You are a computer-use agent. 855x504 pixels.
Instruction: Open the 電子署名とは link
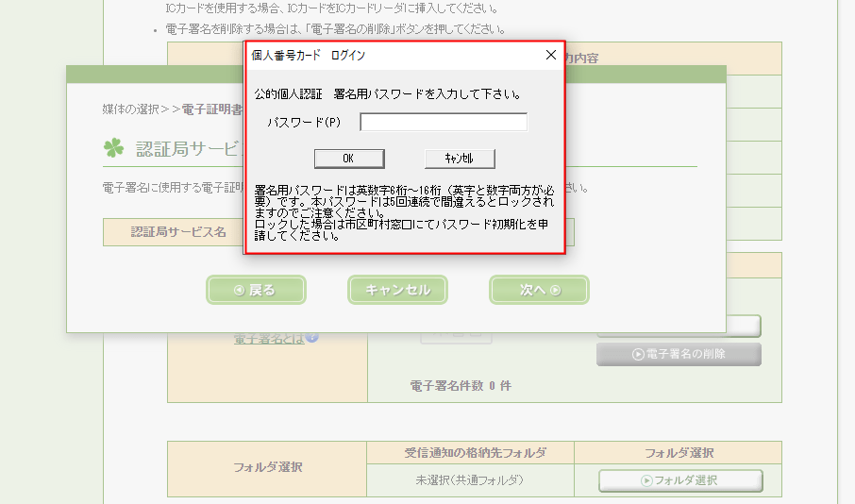point(268,339)
